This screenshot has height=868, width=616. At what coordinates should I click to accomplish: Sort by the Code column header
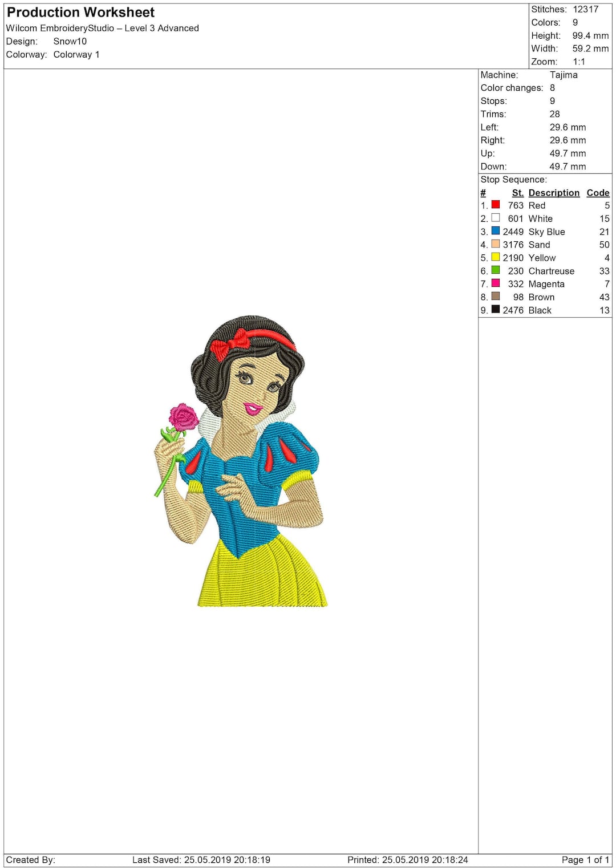click(598, 193)
